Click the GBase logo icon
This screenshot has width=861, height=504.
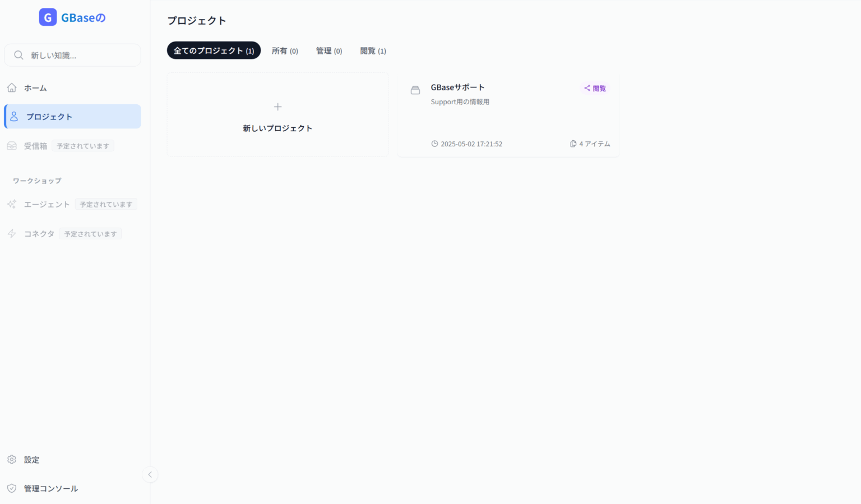pyautogui.click(x=48, y=17)
